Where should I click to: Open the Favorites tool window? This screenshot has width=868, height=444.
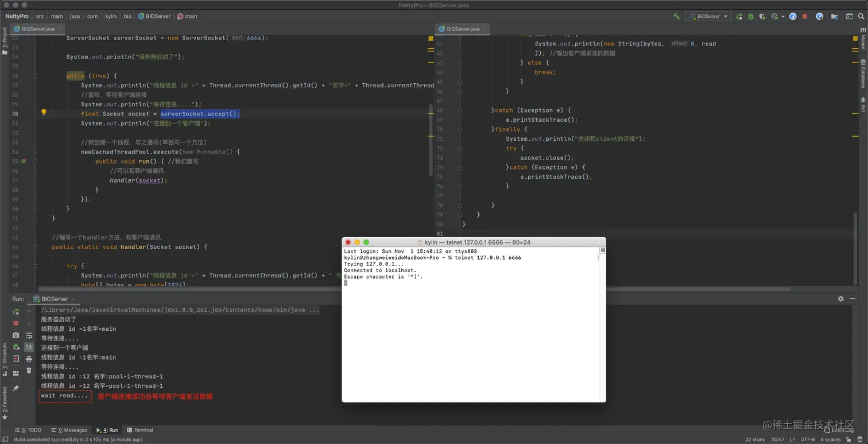tap(4, 403)
